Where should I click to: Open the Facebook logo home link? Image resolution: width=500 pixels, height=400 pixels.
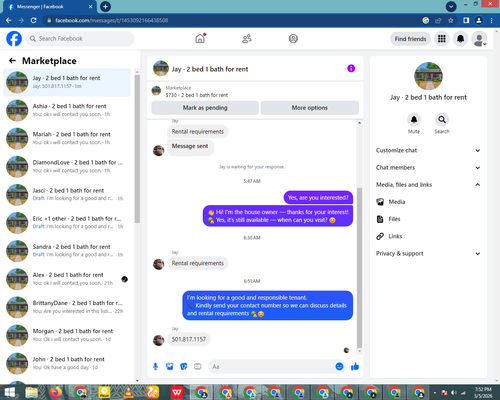point(14,39)
